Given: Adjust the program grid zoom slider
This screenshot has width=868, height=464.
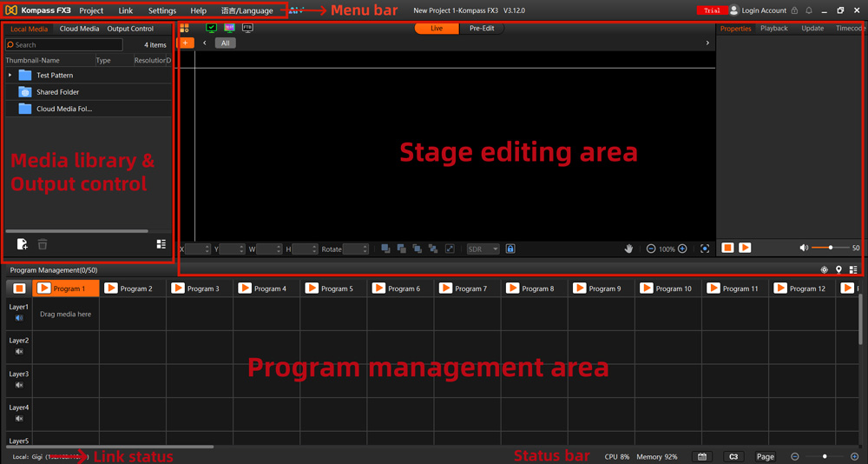Looking at the screenshot, I should tap(825, 456).
